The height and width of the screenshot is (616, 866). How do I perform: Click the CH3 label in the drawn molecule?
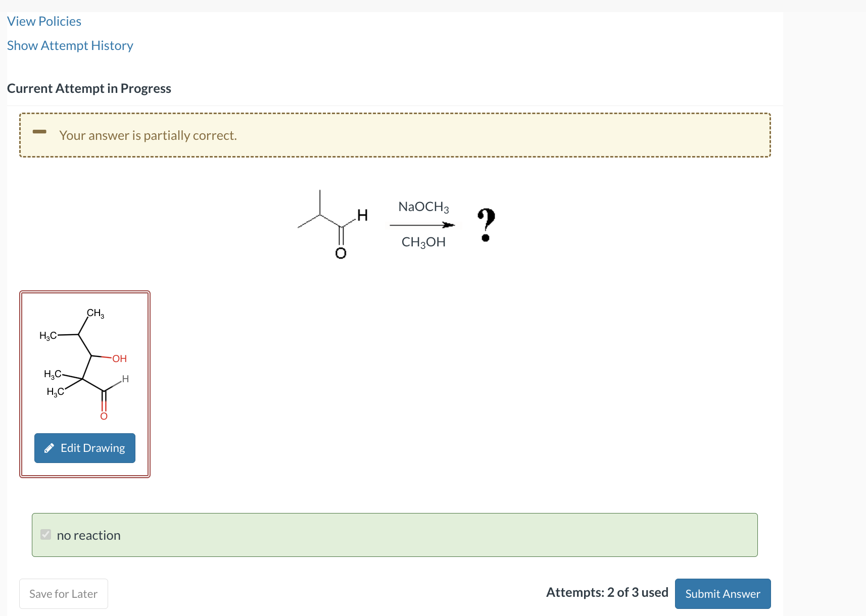[x=94, y=313]
